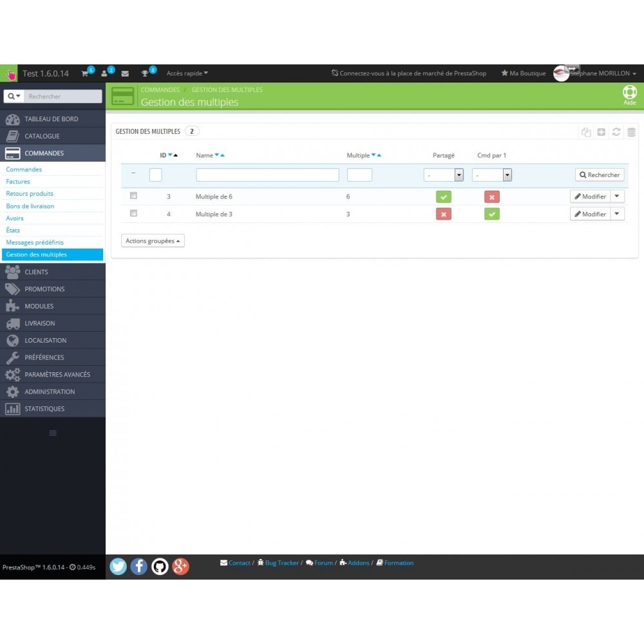This screenshot has height=644, width=644.
Task: Open the messages envelope icon
Action: 126,73
